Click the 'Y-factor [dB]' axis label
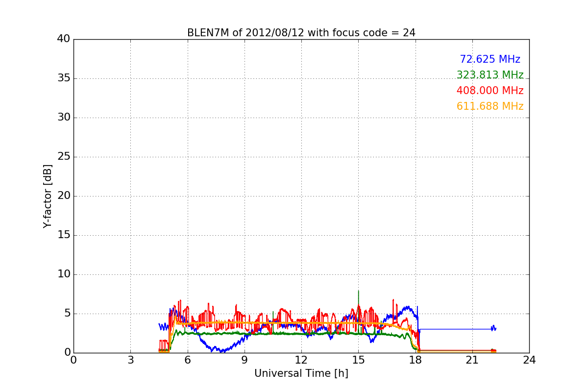This screenshot has width=588, height=392. coord(48,196)
